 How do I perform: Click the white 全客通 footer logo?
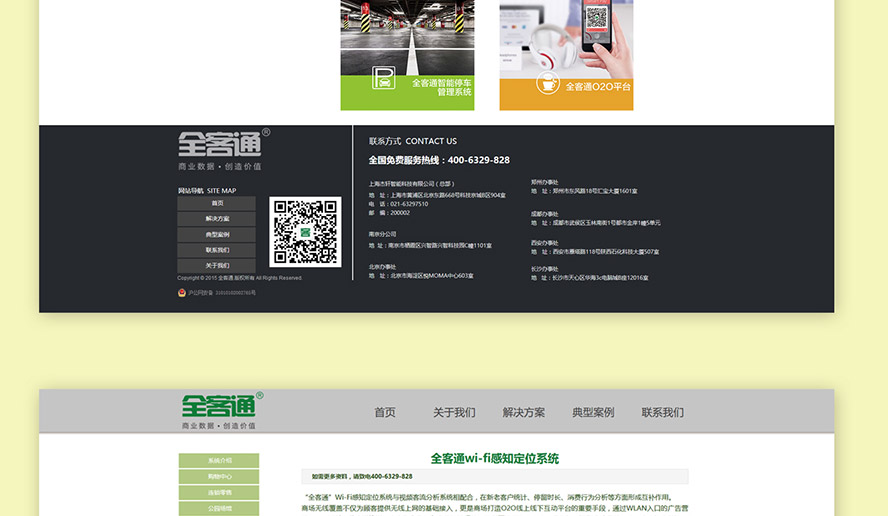pyautogui.click(x=220, y=144)
